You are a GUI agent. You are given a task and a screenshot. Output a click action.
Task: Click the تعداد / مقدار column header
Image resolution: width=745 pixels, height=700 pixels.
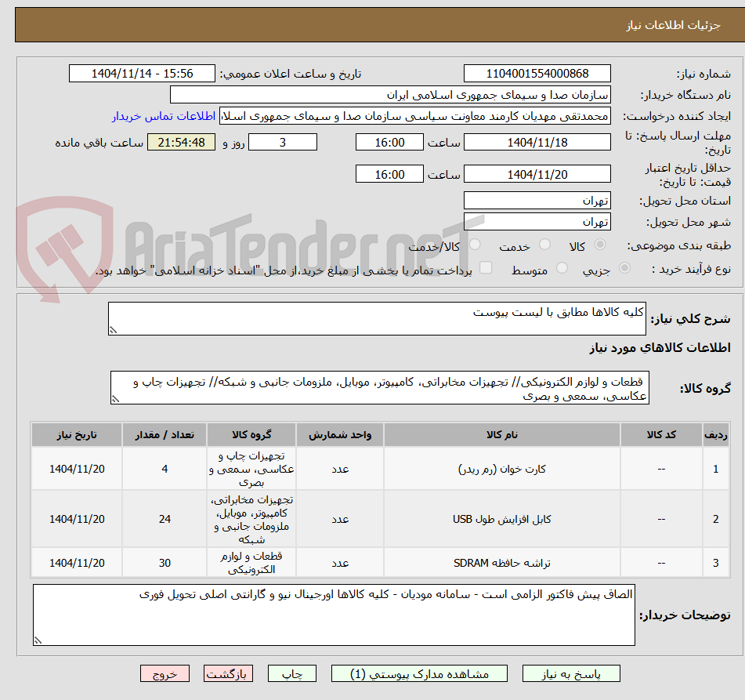pyautogui.click(x=165, y=434)
